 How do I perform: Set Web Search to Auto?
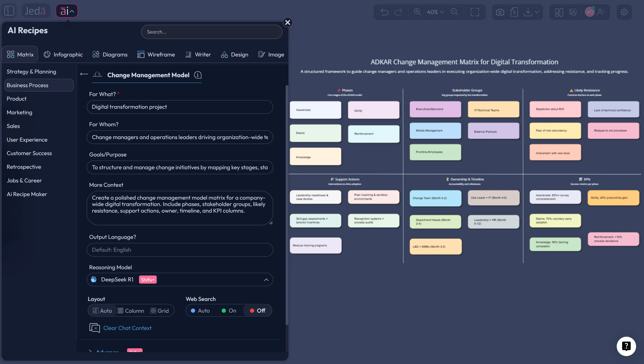click(x=200, y=310)
